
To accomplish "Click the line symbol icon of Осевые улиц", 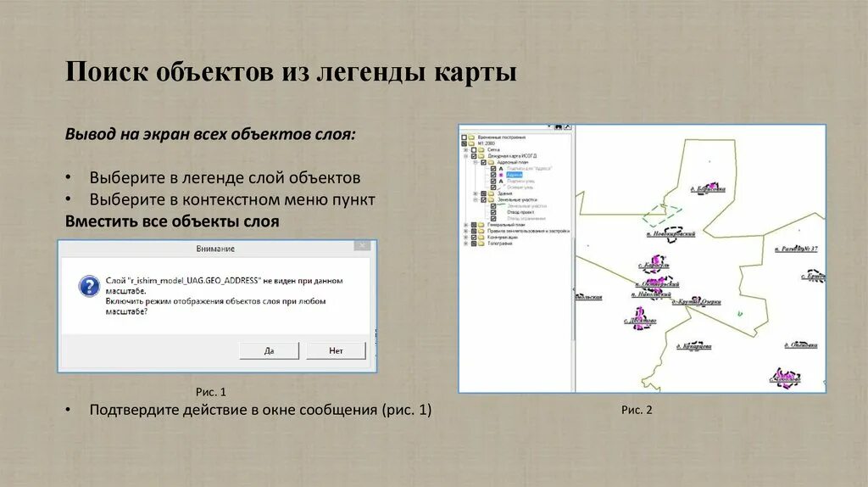I will (x=502, y=187).
